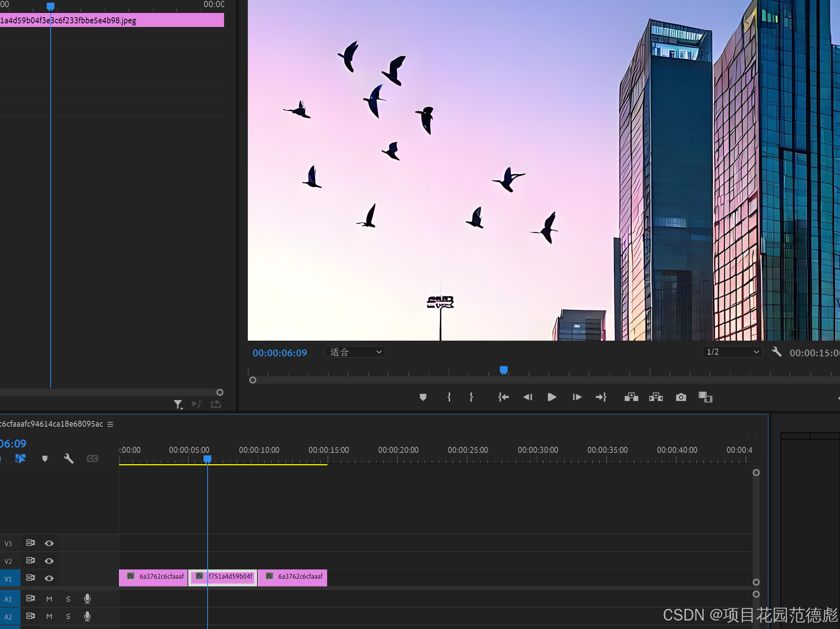Screen dimensions: 840x629
Task: Toggle V3 track output eye icon
Action: pyautogui.click(x=49, y=543)
